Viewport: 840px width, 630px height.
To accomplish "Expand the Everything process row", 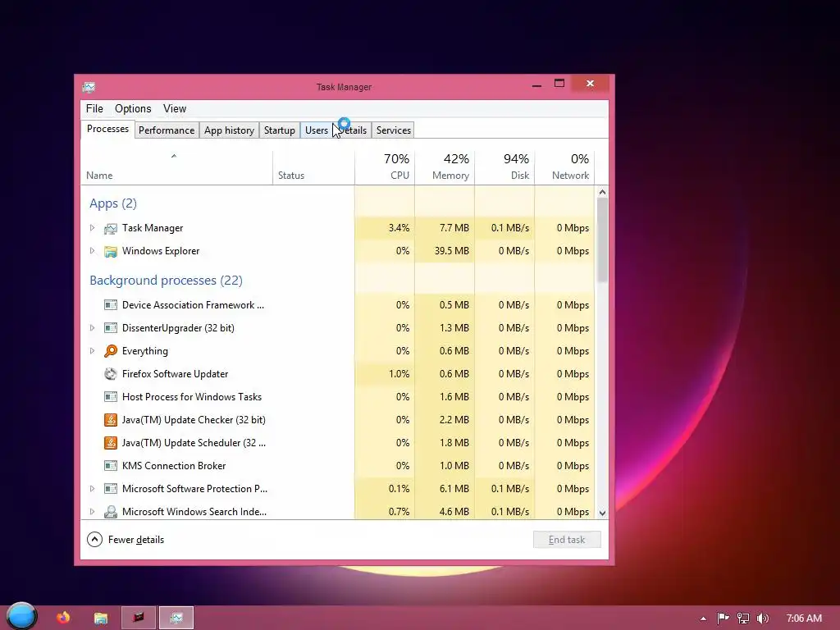I will pos(92,351).
